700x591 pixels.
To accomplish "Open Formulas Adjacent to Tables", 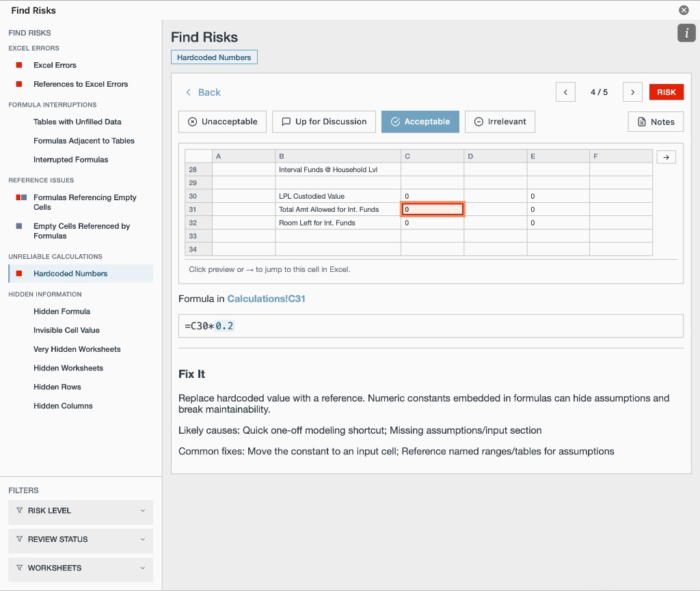I will tap(83, 141).
